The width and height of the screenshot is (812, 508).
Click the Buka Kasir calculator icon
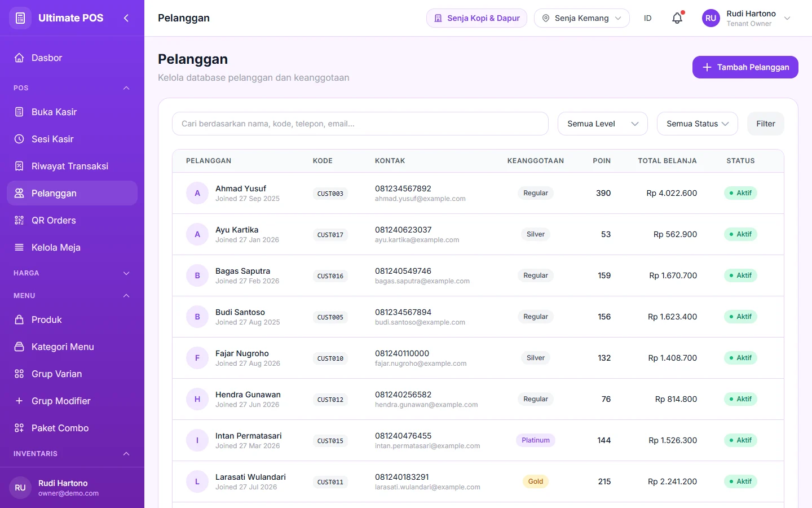coord(19,112)
